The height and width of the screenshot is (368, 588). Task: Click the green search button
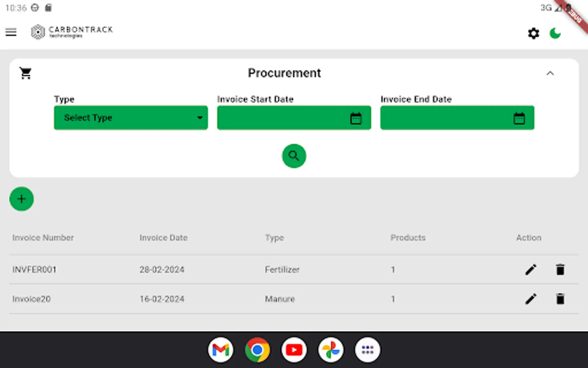(x=294, y=156)
